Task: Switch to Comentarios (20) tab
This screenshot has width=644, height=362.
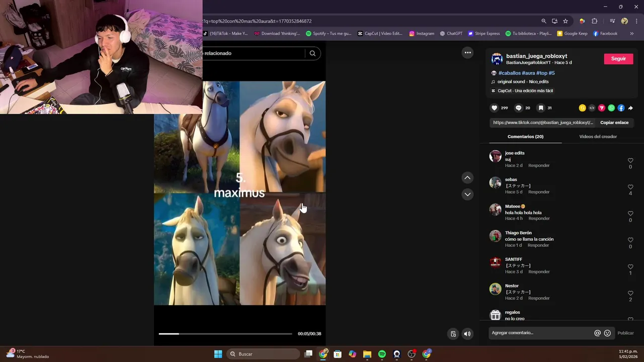Action: click(525, 137)
